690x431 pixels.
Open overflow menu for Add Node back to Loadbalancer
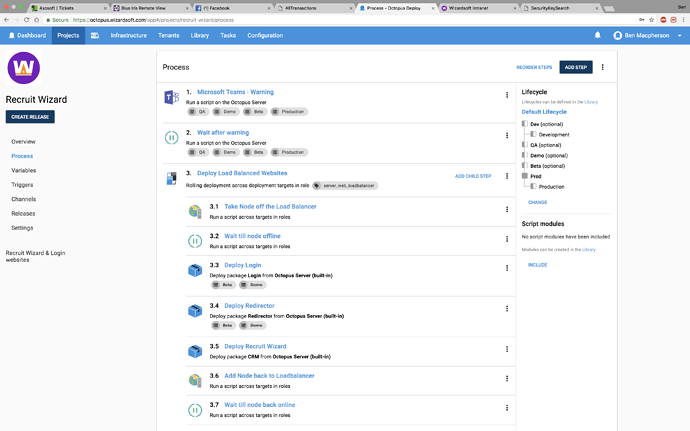point(507,378)
